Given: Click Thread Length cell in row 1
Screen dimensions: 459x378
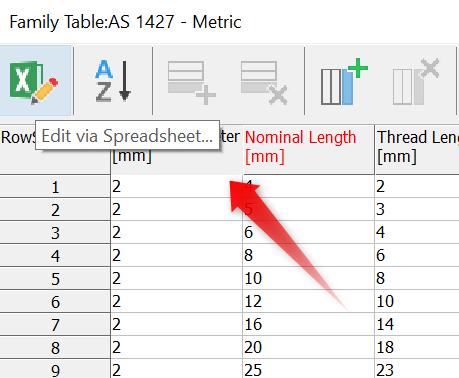Looking at the screenshot, I should [417, 186].
